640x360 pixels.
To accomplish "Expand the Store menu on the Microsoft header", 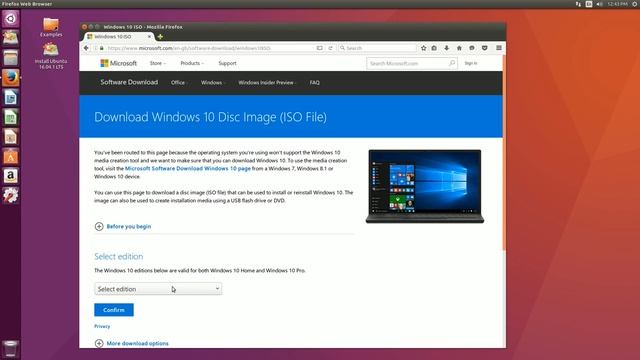I will pyautogui.click(x=158, y=63).
